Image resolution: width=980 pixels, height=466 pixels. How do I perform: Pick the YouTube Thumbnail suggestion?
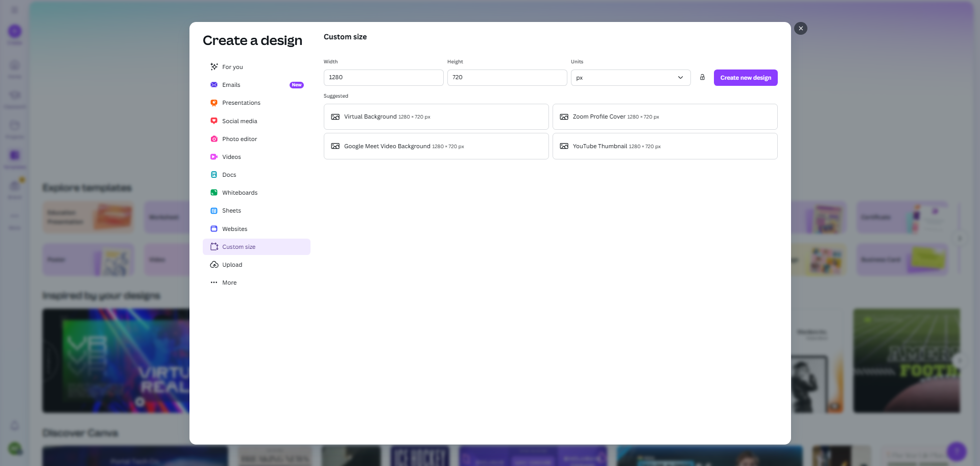[x=665, y=146]
